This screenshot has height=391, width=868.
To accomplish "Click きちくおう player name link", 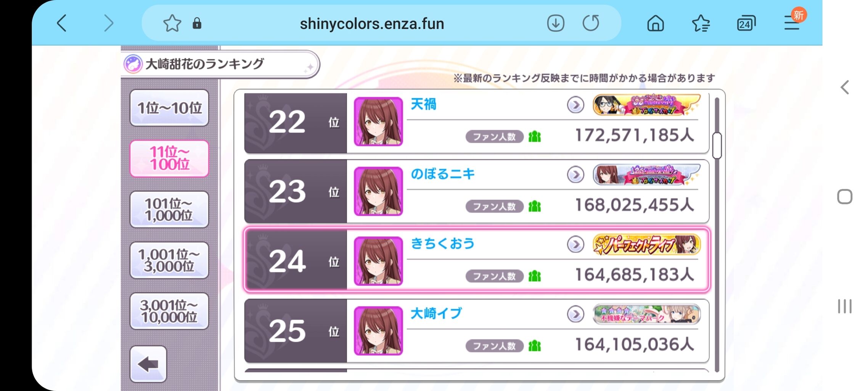I will [442, 244].
